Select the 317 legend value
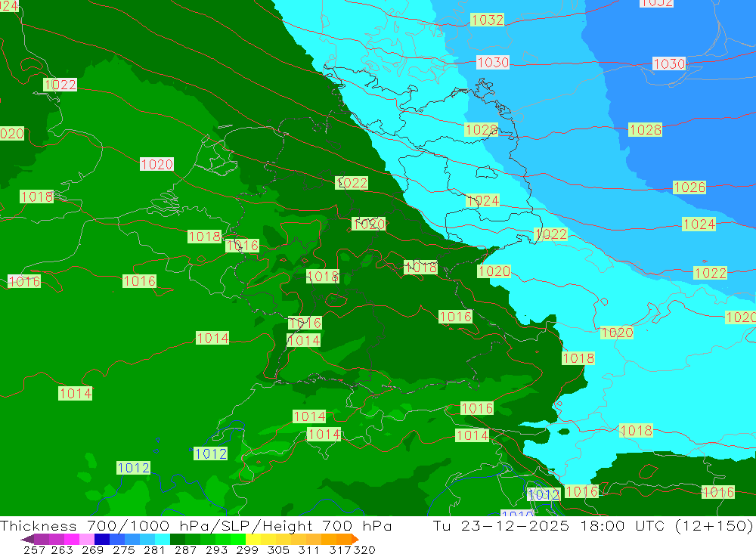 tap(340, 549)
